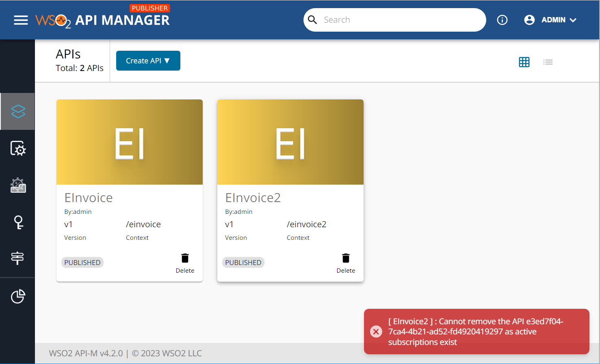Open API Products sidebar icon

coord(18,185)
